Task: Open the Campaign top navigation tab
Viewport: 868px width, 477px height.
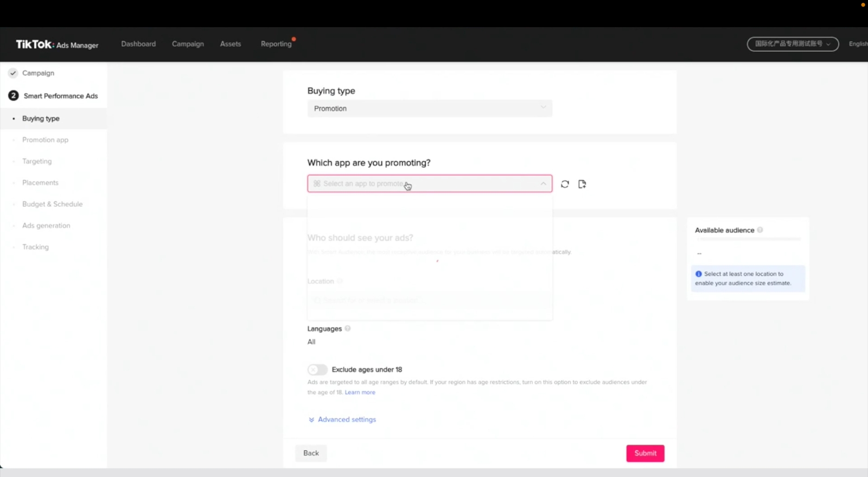Action: pyautogui.click(x=188, y=44)
